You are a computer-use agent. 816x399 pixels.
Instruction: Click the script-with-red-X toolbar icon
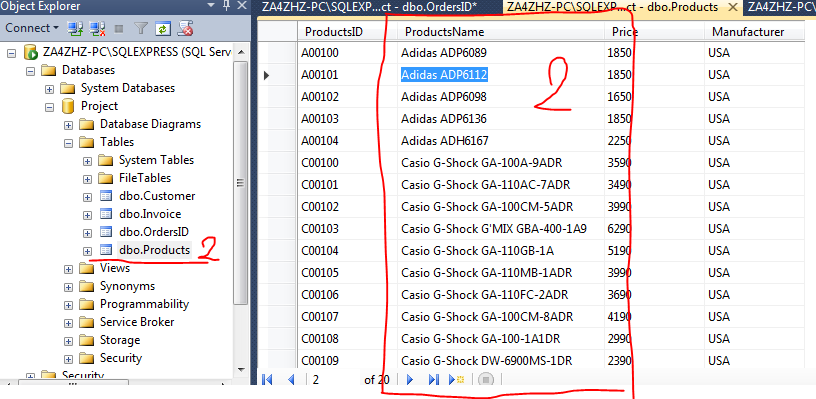click(185, 28)
